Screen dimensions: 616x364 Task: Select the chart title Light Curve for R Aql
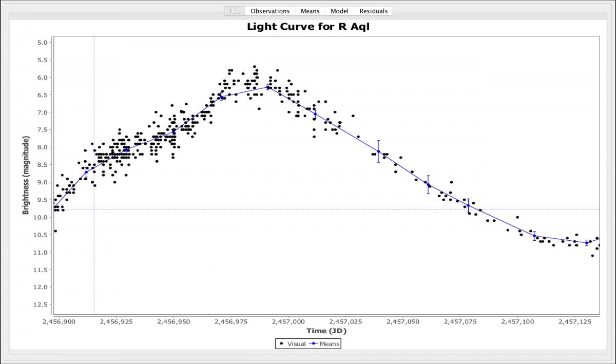coord(308,27)
